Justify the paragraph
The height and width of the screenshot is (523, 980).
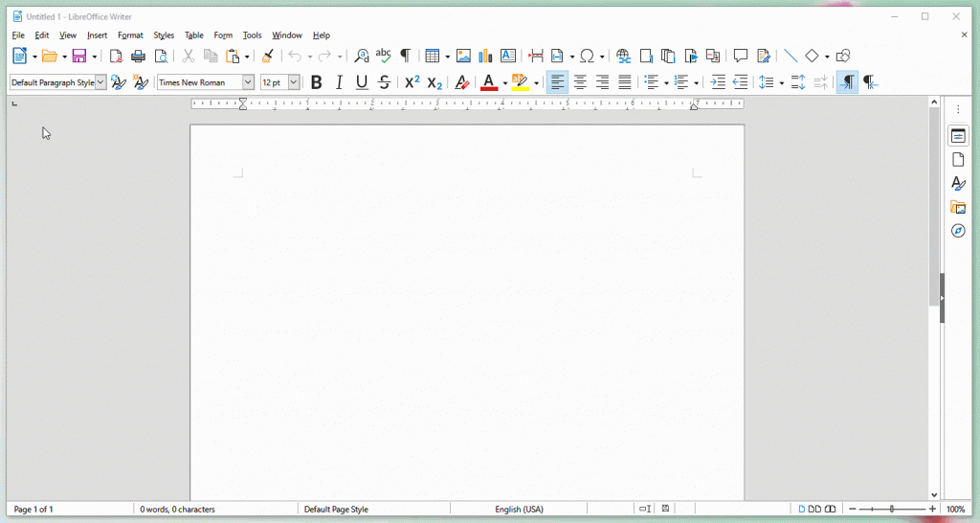coord(625,82)
